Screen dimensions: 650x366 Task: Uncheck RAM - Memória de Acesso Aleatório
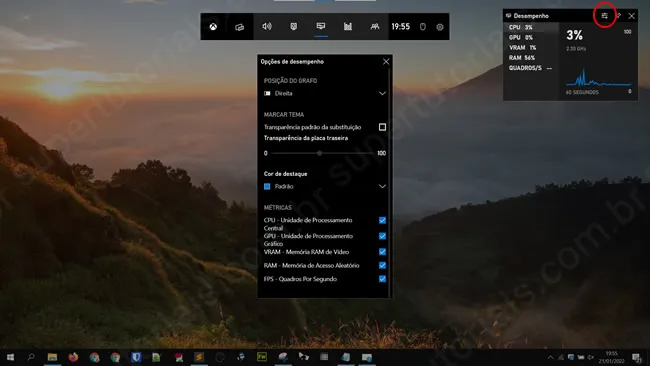[x=382, y=265]
